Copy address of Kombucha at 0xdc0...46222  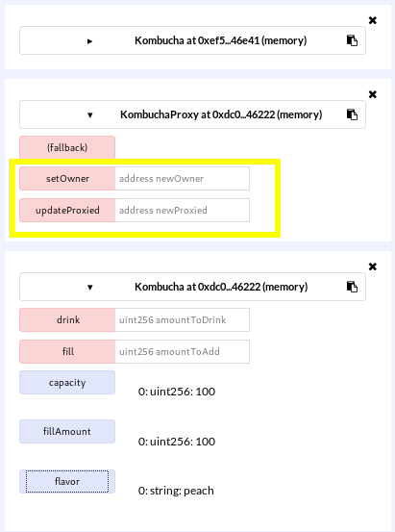(352, 287)
